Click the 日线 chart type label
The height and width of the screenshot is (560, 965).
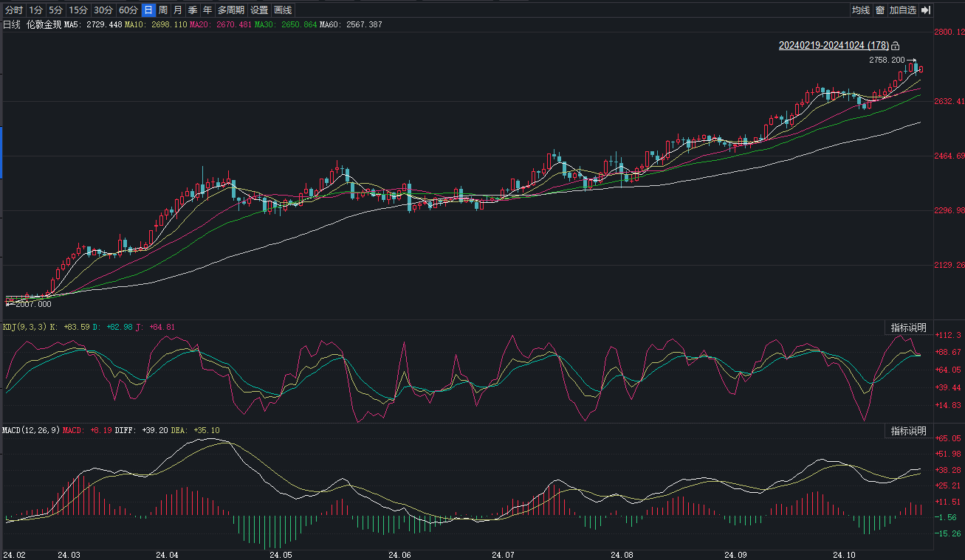pyautogui.click(x=12, y=24)
